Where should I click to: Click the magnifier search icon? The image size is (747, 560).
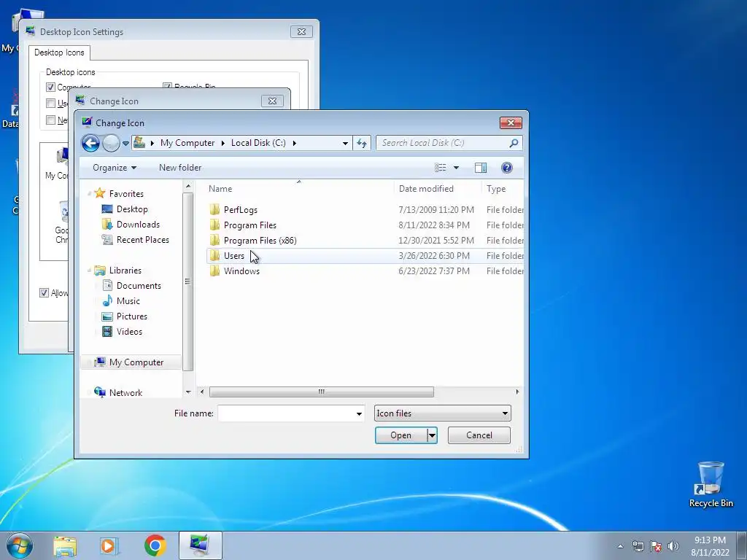514,143
